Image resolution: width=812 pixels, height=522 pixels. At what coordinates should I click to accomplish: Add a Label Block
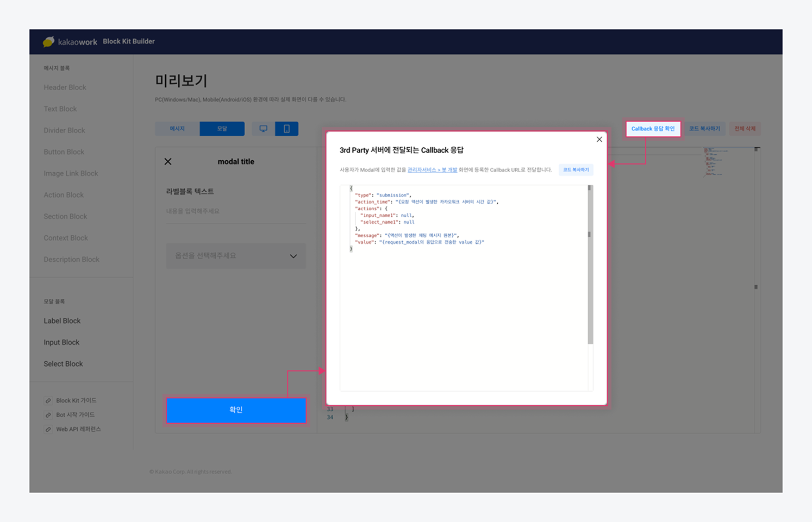click(62, 321)
